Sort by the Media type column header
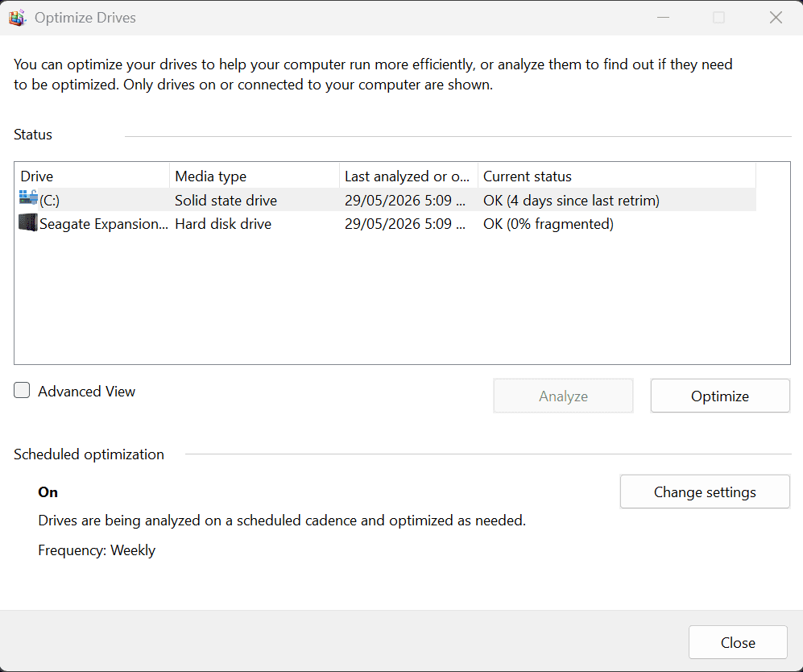Viewport: 803px width, 672px height. click(255, 176)
